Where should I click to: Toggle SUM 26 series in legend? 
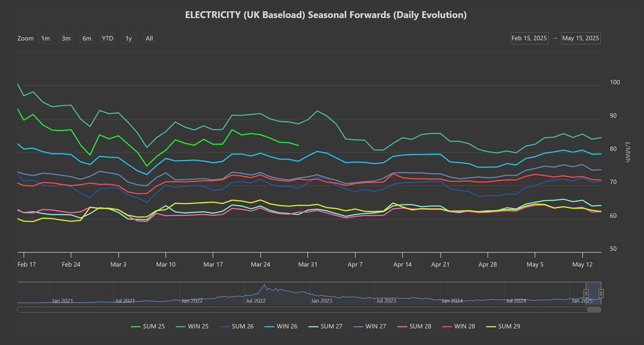point(237,326)
